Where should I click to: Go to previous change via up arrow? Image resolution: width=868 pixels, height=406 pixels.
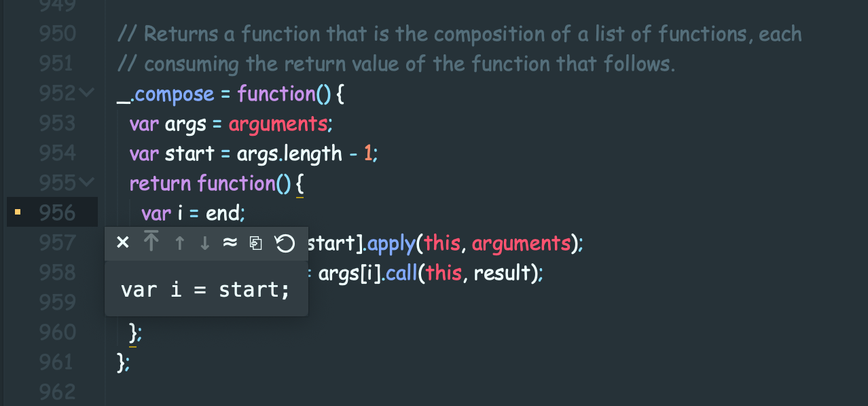179,243
